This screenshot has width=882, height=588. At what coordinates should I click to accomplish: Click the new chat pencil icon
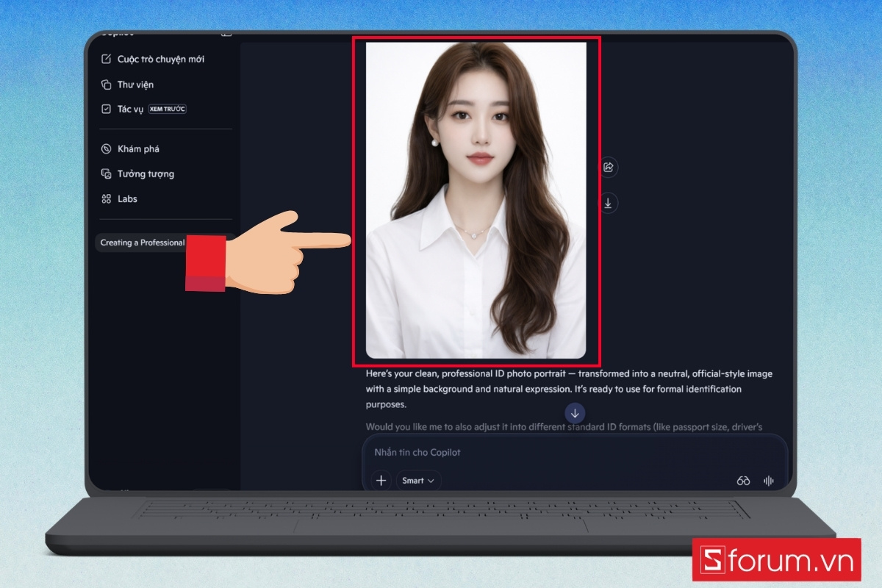tap(106, 59)
